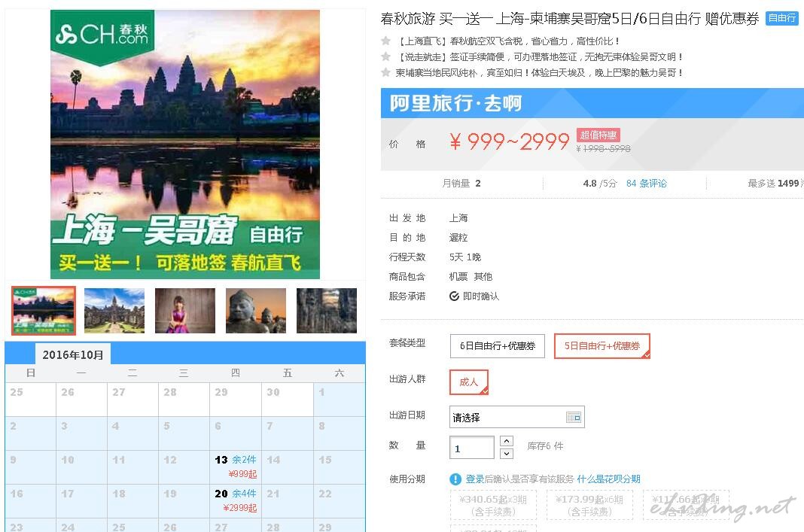Increase quantity with the up arrow
804x532 pixels.
pos(506,441)
